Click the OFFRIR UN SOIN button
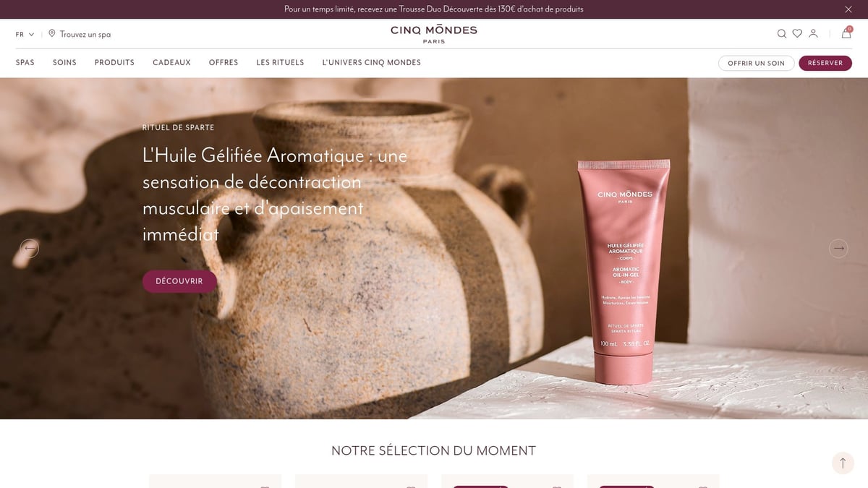Viewport: 868px width, 488px height. pyautogui.click(x=756, y=63)
